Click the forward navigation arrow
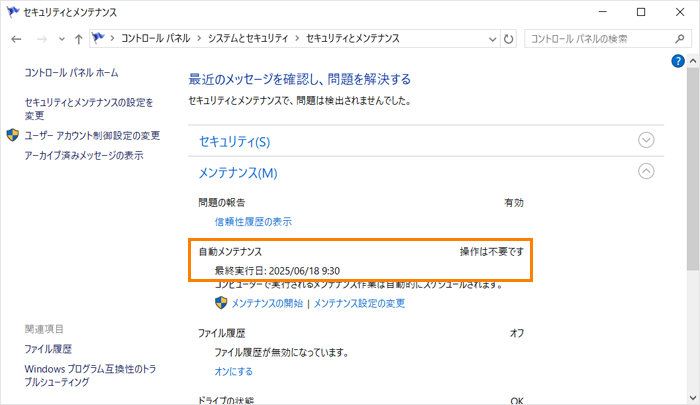The height and width of the screenshot is (405, 700). 42,39
